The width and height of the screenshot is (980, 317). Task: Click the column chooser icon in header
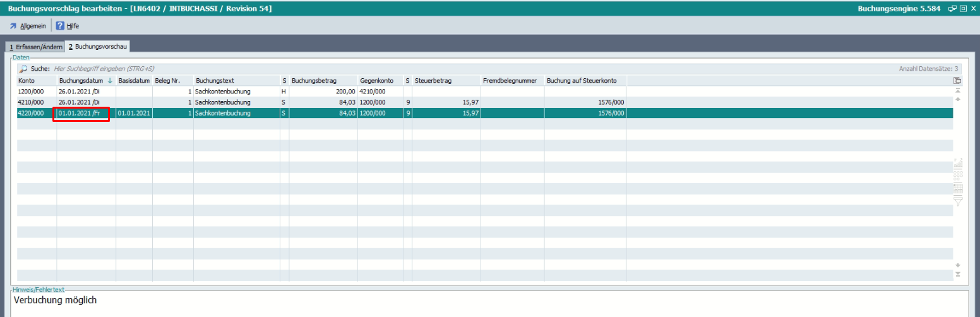coord(957,81)
